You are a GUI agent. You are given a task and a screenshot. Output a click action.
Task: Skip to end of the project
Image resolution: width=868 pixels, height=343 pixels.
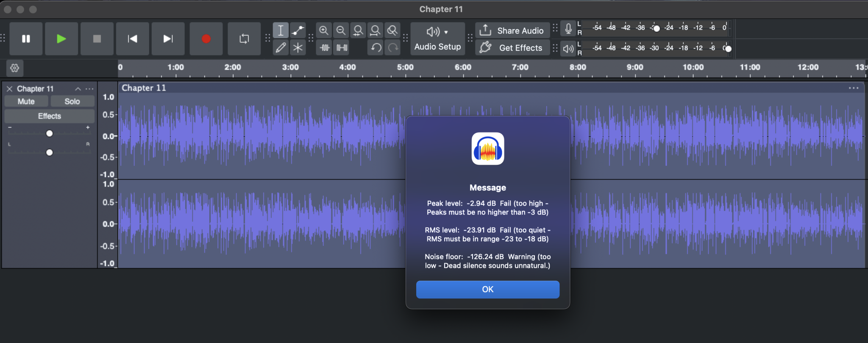(168, 39)
